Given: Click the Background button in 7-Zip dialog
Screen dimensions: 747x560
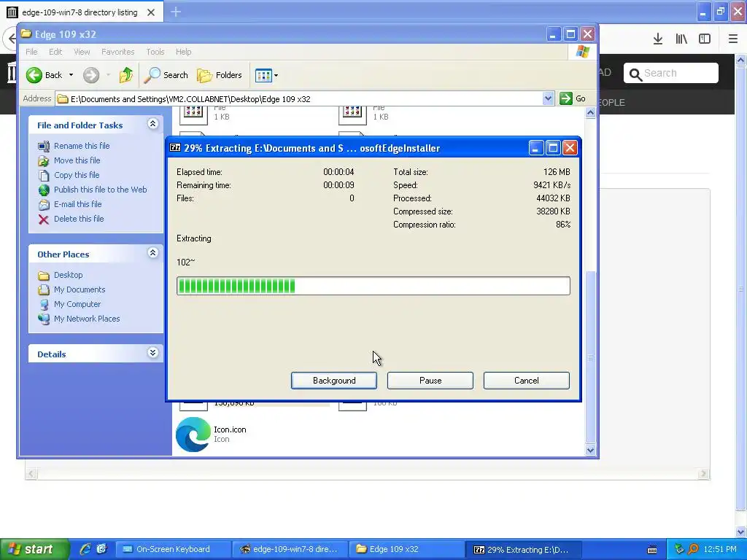Looking at the screenshot, I should [334, 381].
